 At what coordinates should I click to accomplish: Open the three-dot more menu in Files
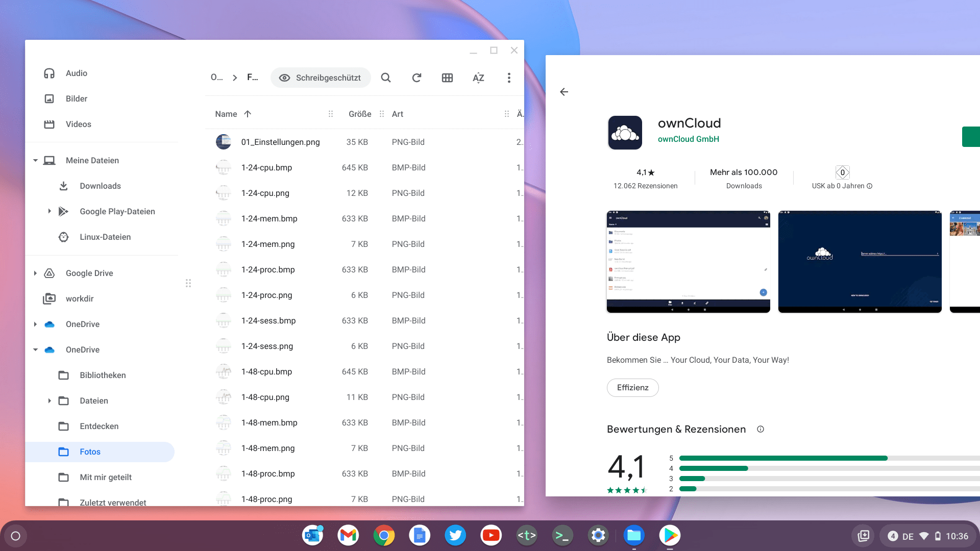pyautogui.click(x=509, y=78)
